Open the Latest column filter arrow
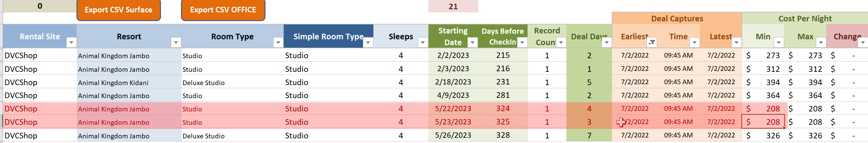 [x=737, y=43]
